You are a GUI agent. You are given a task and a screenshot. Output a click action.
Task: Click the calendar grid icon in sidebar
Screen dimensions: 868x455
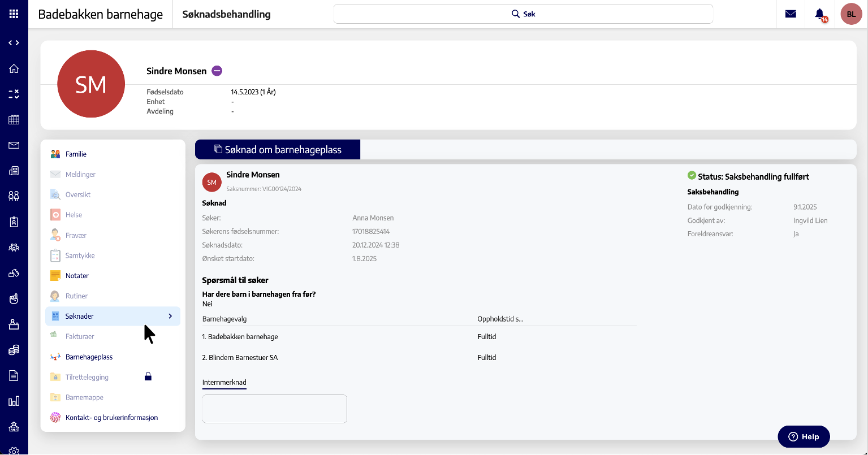coord(14,120)
